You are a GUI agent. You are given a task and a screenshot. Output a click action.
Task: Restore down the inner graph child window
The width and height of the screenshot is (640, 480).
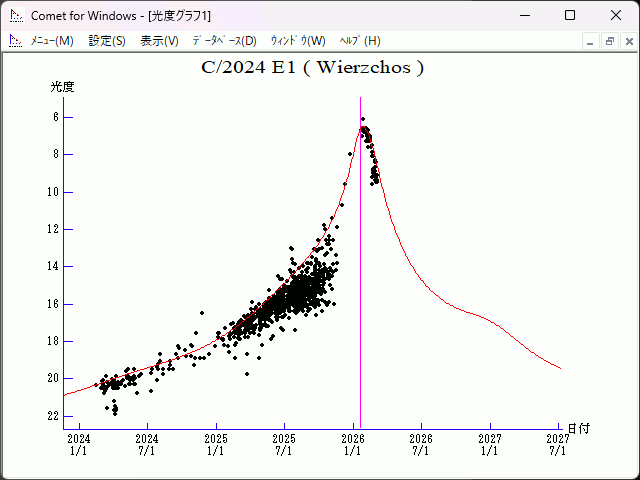coord(609,41)
